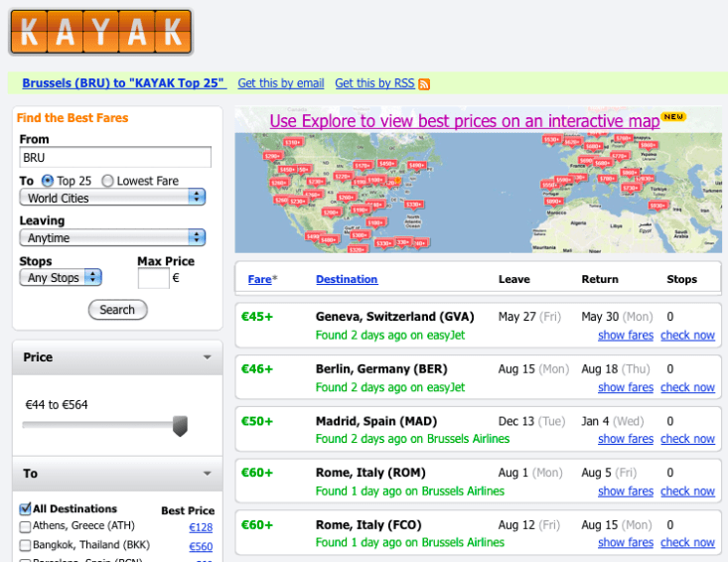Sort results by Destination column

coord(347,279)
